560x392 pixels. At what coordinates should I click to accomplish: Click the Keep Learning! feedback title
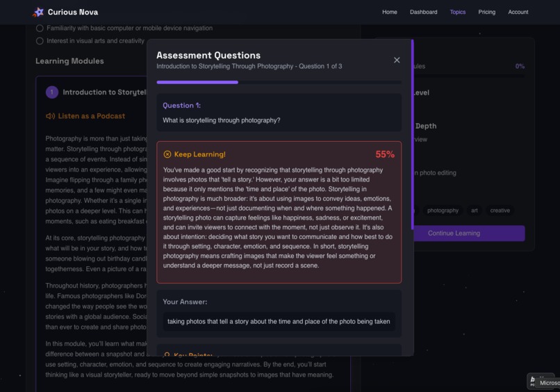[199, 154]
